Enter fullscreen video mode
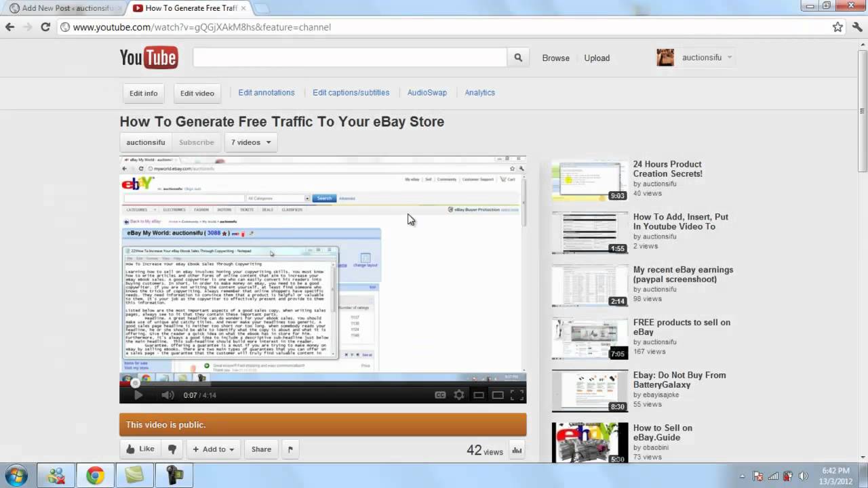 click(x=517, y=395)
